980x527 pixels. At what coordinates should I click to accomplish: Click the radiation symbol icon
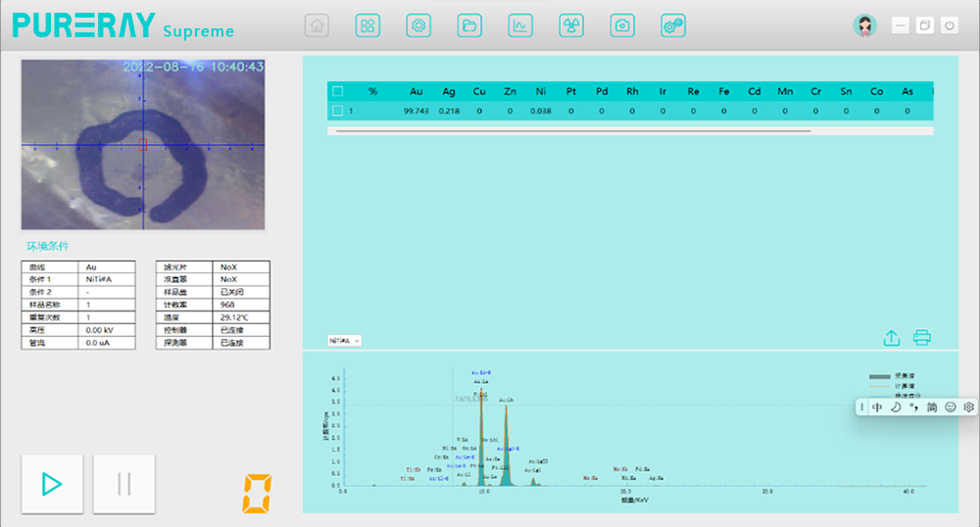click(571, 26)
